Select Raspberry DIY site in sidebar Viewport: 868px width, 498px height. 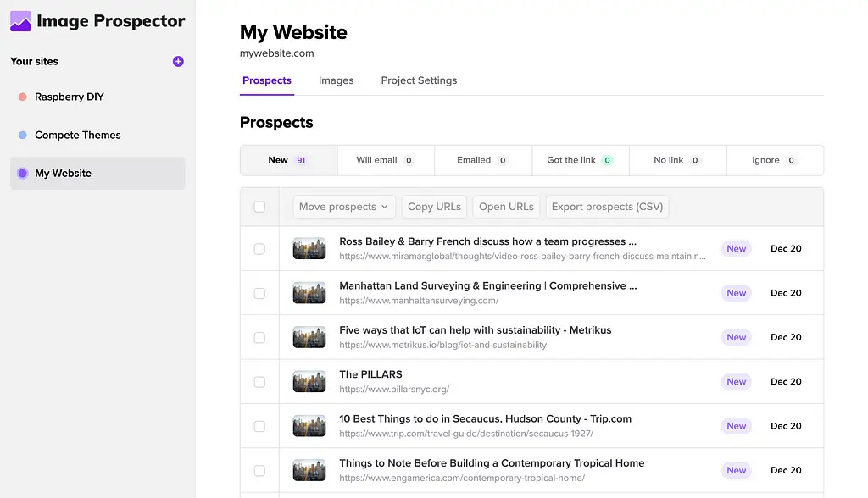(x=70, y=97)
